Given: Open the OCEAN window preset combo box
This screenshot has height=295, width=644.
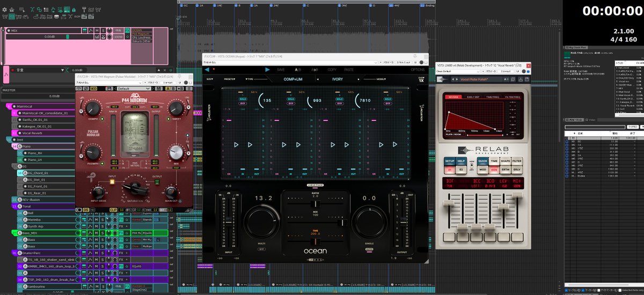Looking at the screenshot, I should coord(290,63).
